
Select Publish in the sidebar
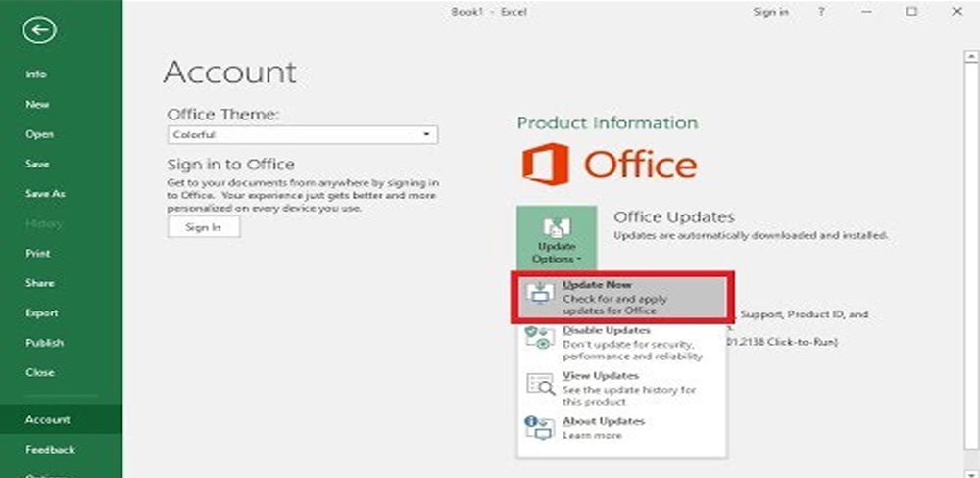point(44,343)
